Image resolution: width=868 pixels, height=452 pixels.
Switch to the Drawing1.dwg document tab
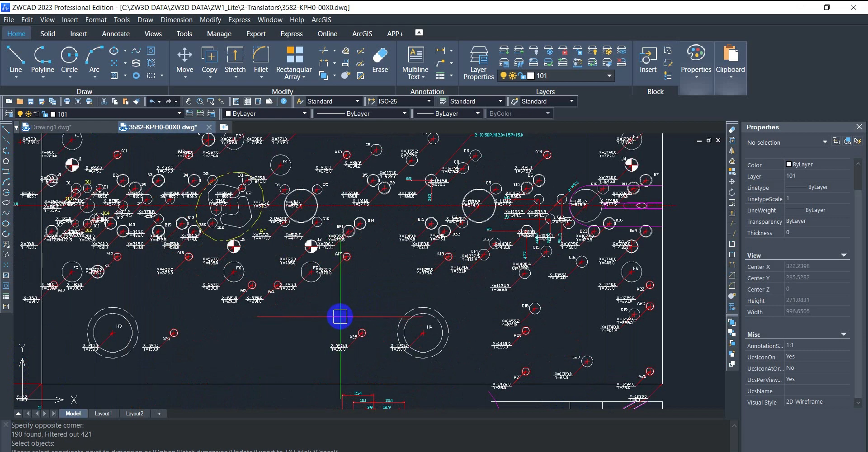coord(51,127)
